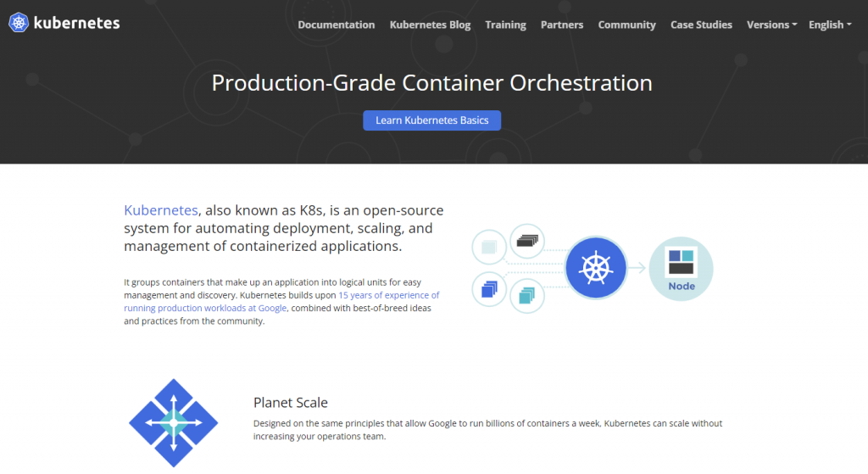Navigate to Community
The width and height of the screenshot is (868, 474).
click(x=626, y=25)
